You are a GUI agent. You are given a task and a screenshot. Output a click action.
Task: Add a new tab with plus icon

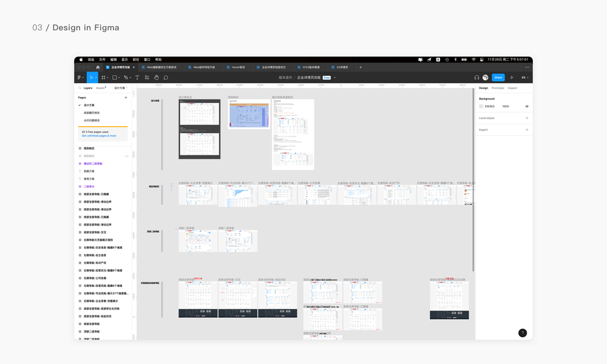(x=361, y=67)
